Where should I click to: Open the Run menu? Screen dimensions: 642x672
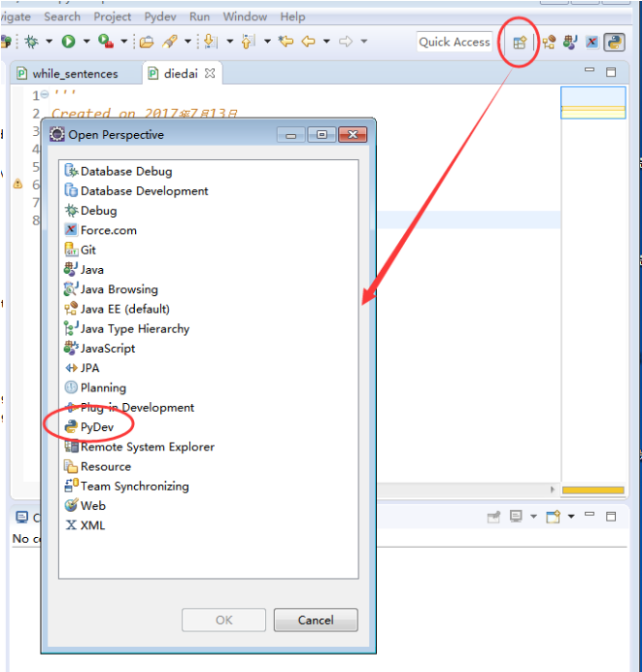(x=200, y=17)
